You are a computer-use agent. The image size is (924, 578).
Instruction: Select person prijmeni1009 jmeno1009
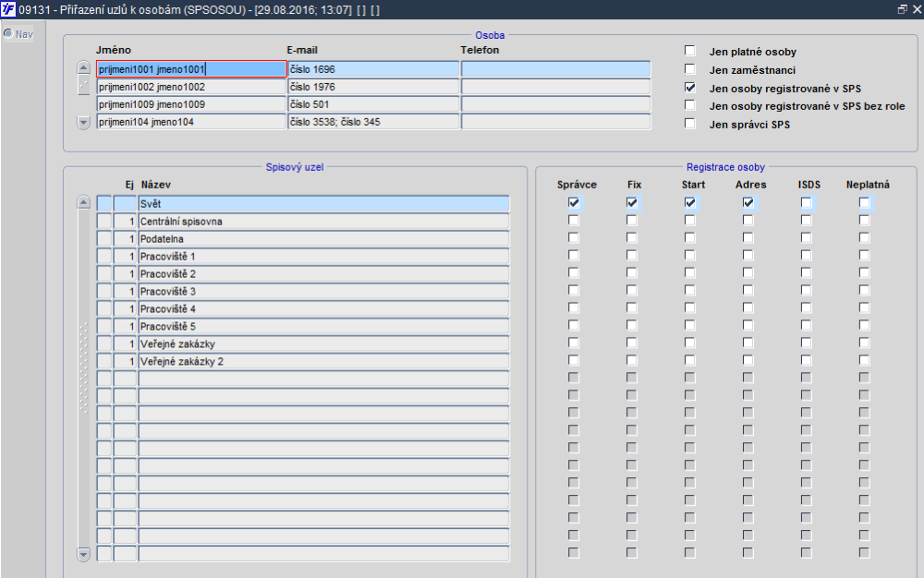click(191, 104)
